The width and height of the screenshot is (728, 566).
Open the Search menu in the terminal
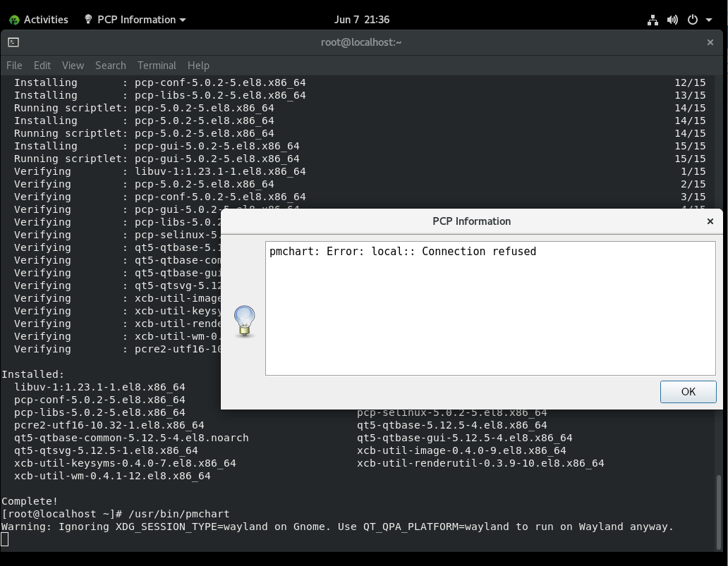111,65
